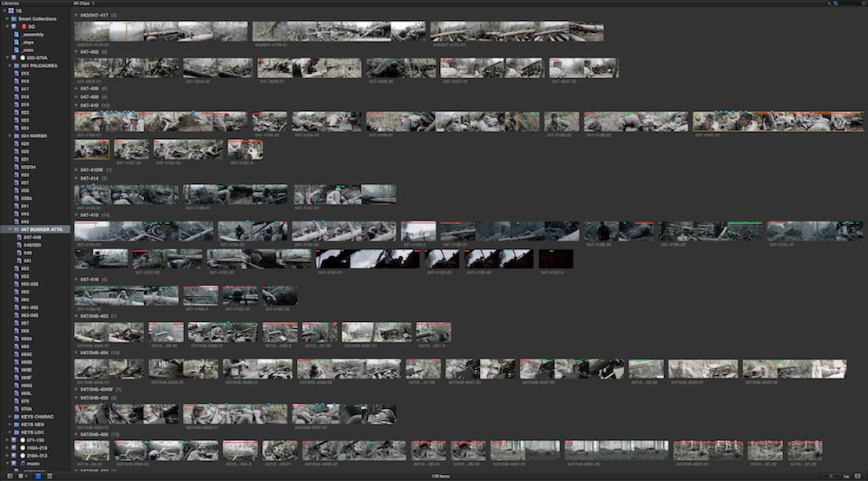
Task: Click the _assembly project icon
Action: (x=16, y=35)
